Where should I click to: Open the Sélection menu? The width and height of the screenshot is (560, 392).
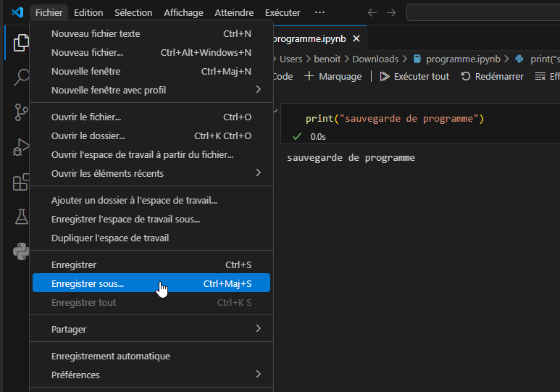tap(133, 12)
